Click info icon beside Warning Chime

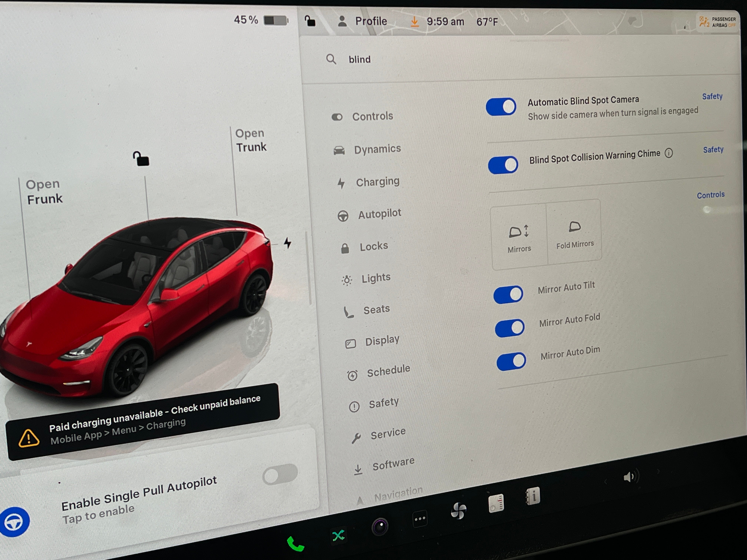point(669,153)
